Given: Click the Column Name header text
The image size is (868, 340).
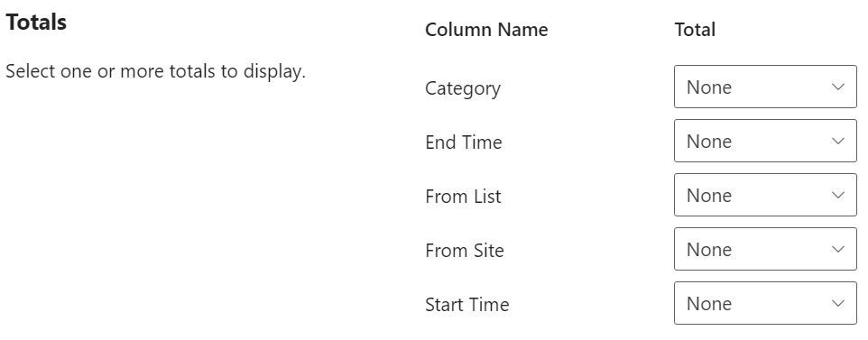Looking at the screenshot, I should 486,30.
